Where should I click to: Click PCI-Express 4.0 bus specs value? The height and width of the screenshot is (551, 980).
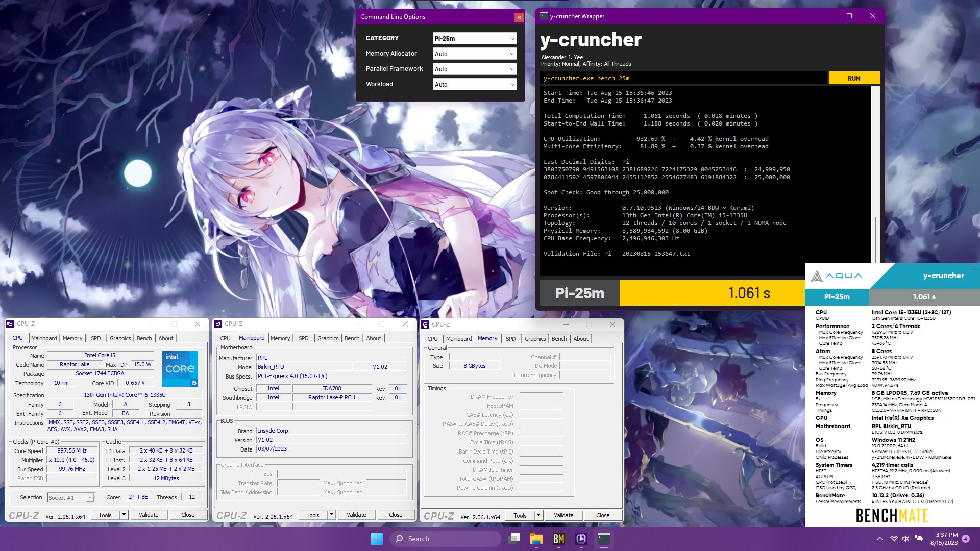(x=331, y=377)
